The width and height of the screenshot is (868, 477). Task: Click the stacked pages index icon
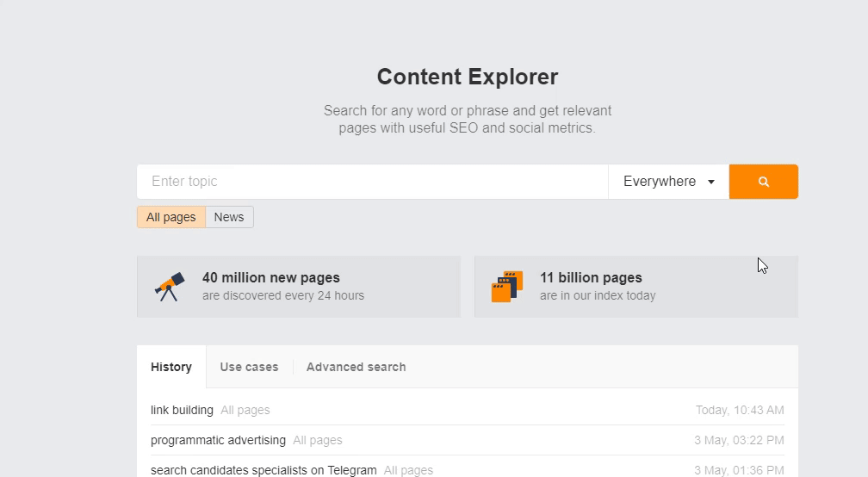507,287
